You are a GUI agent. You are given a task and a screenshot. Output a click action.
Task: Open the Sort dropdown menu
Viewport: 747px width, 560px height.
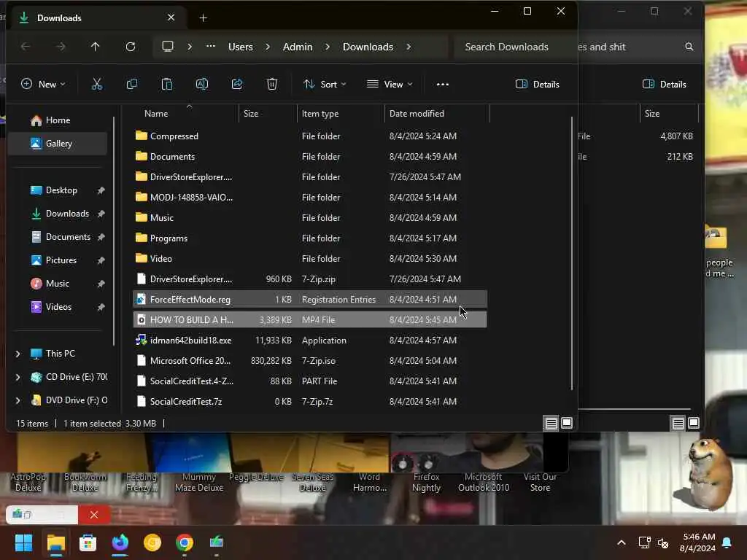coord(325,85)
